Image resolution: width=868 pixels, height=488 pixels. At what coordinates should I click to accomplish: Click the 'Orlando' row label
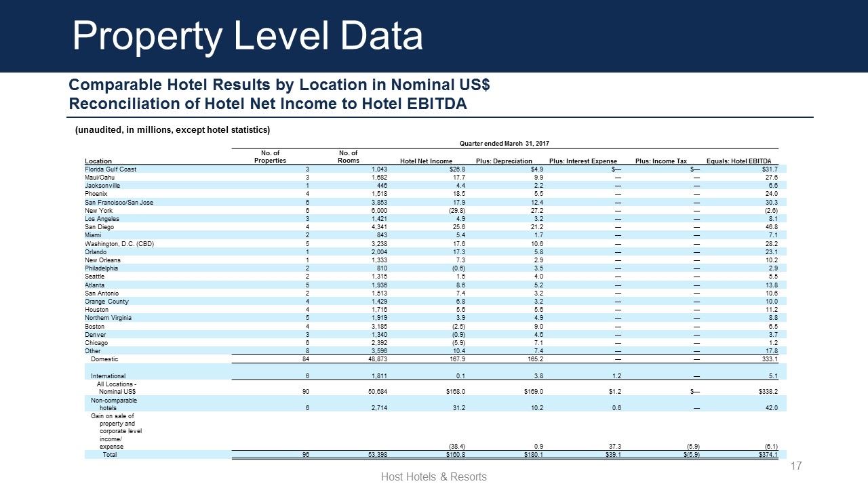(x=96, y=252)
